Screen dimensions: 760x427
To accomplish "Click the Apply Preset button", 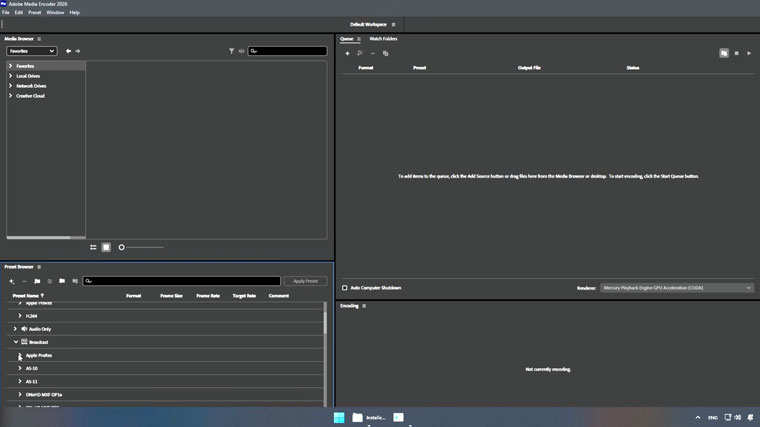I will click(305, 281).
